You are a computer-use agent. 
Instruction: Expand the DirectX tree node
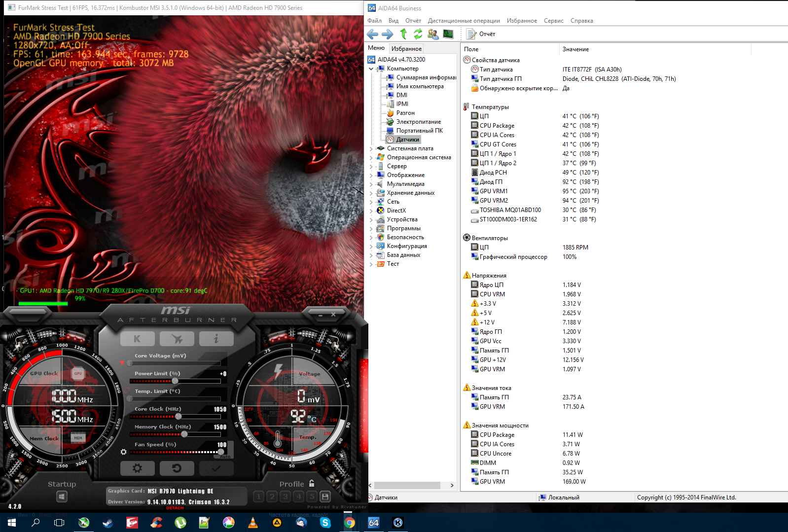coord(371,211)
